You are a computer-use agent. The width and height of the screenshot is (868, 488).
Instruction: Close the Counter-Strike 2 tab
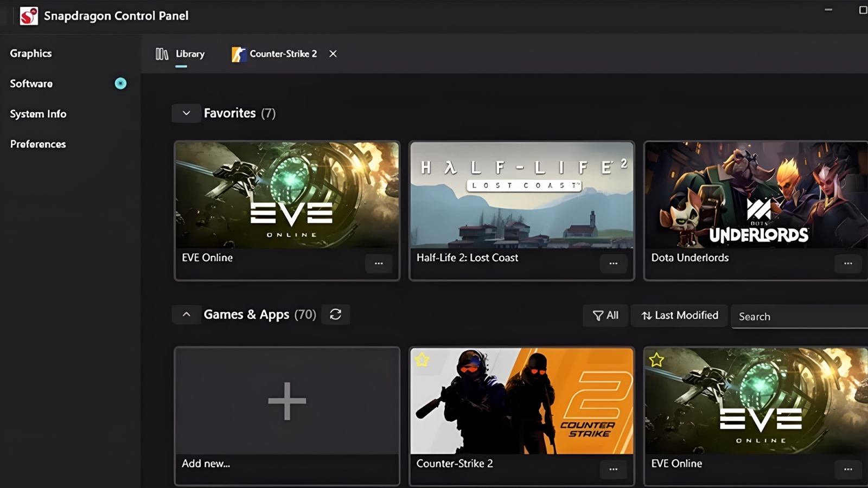pyautogui.click(x=333, y=54)
